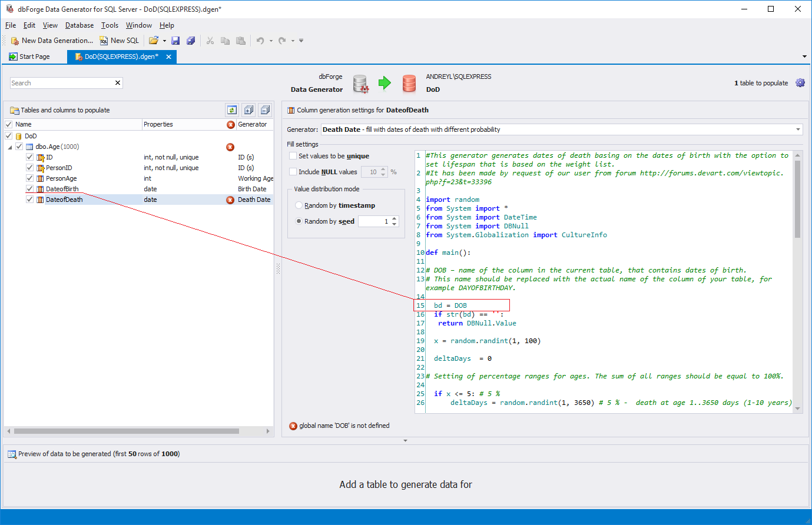This screenshot has width=812, height=525.
Task: Open the View menu
Action: pyautogui.click(x=50, y=25)
